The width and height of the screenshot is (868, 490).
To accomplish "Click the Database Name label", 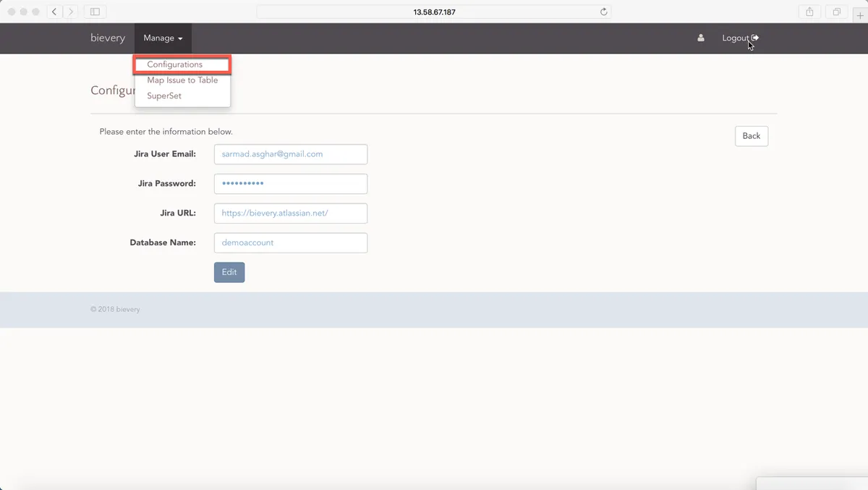I will click(163, 242).
